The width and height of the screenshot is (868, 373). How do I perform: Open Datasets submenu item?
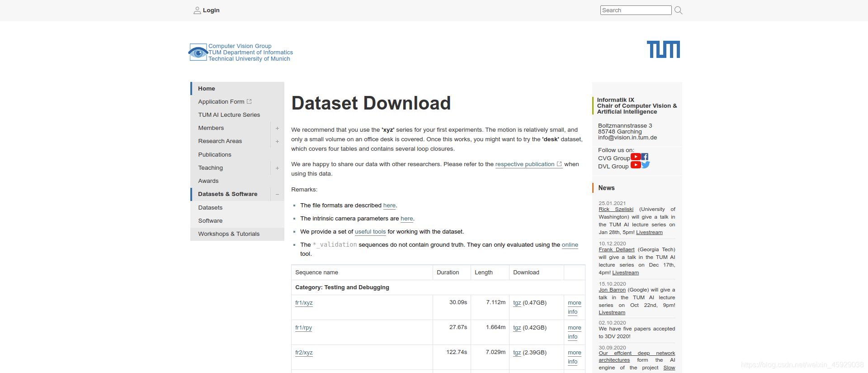click(x=210, y=208)
